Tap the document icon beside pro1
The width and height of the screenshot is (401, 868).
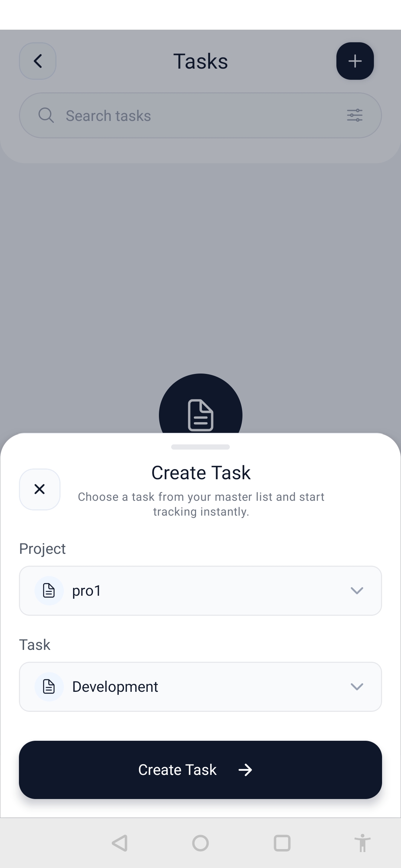[49, 591]
